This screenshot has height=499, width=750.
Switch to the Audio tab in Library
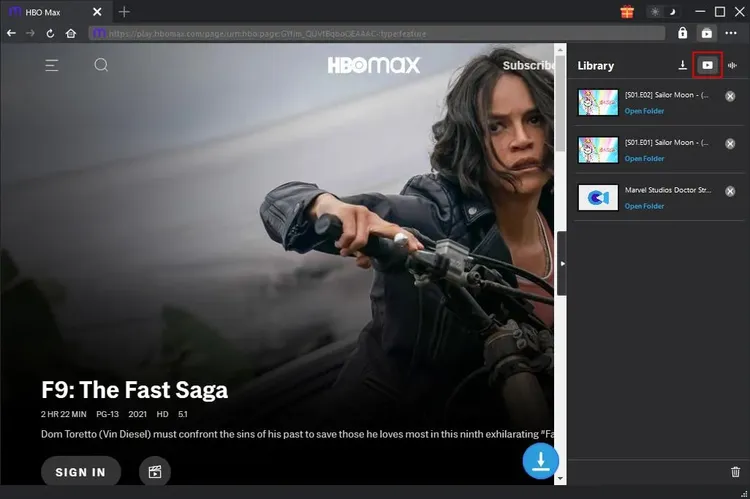(x=733, y=65)
